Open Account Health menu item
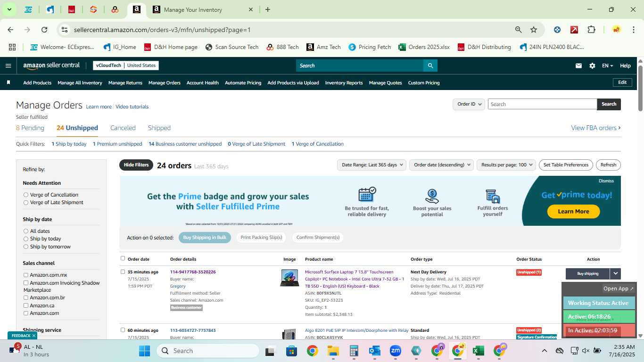644x362 pixels. click(203, 82)
